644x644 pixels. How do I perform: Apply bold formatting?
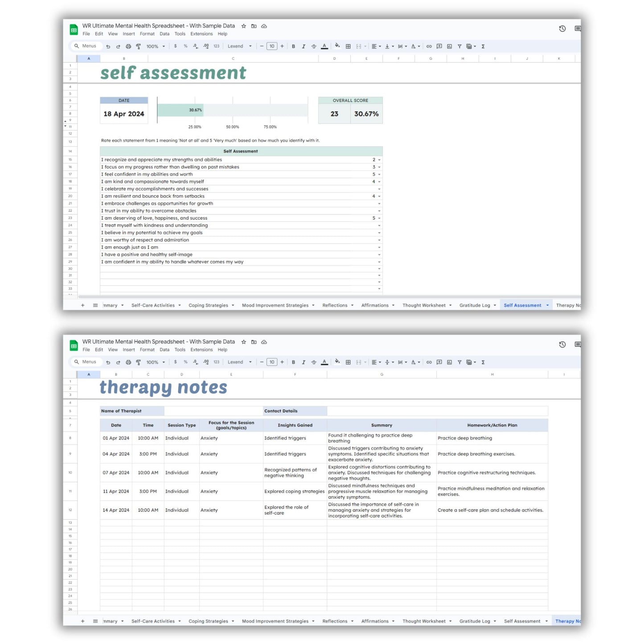(x=293, y=46)
